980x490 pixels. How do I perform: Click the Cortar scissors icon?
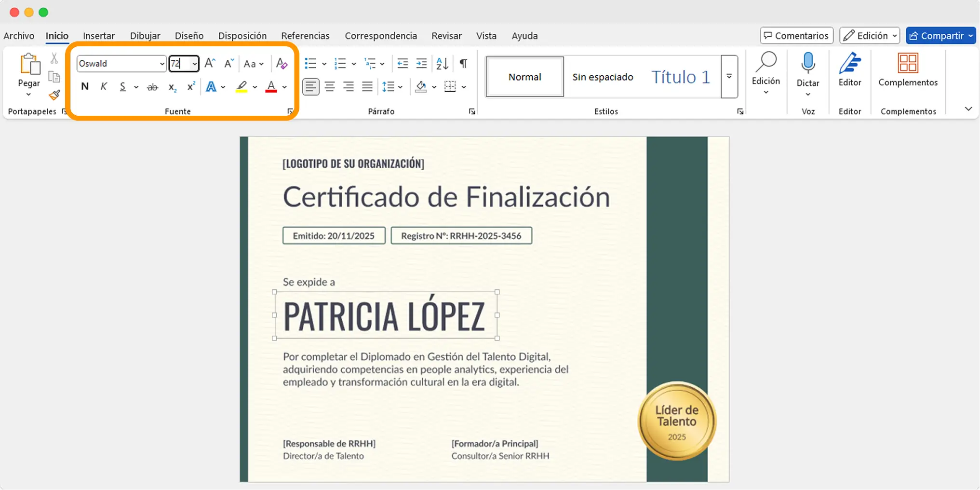tap(54, 58)
